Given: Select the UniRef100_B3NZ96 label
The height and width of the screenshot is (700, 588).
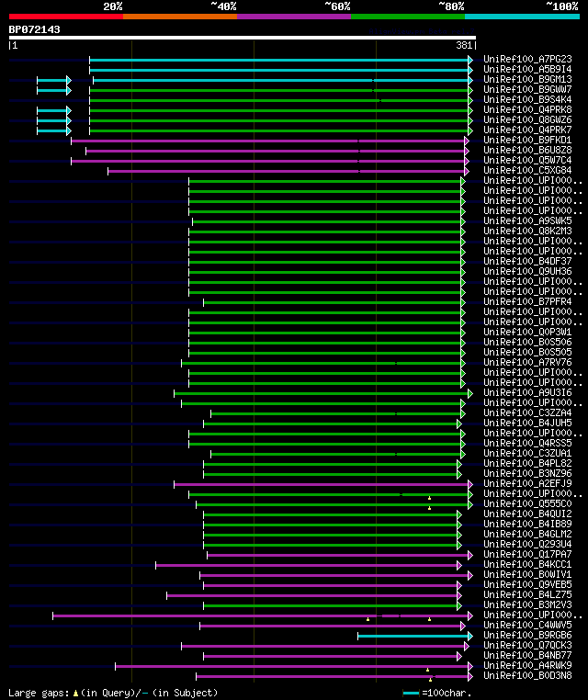Looking at the screenshot, I should click(527, 473).
